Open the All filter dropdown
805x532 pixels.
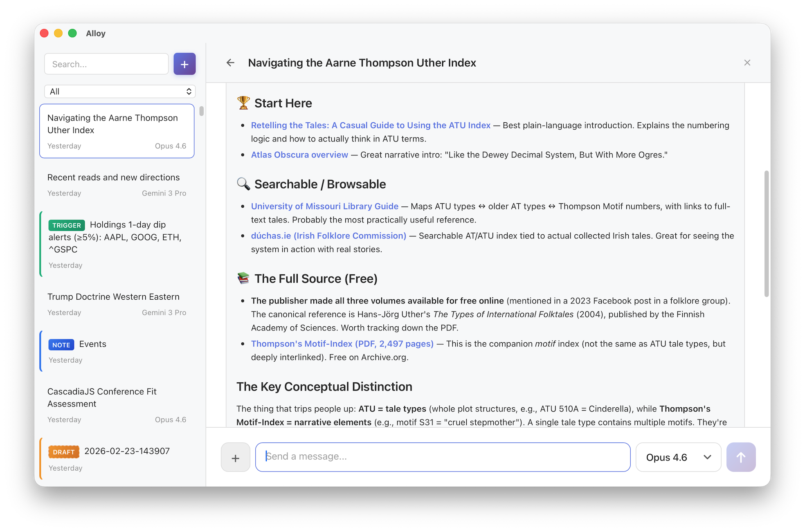tap(119, 91)
